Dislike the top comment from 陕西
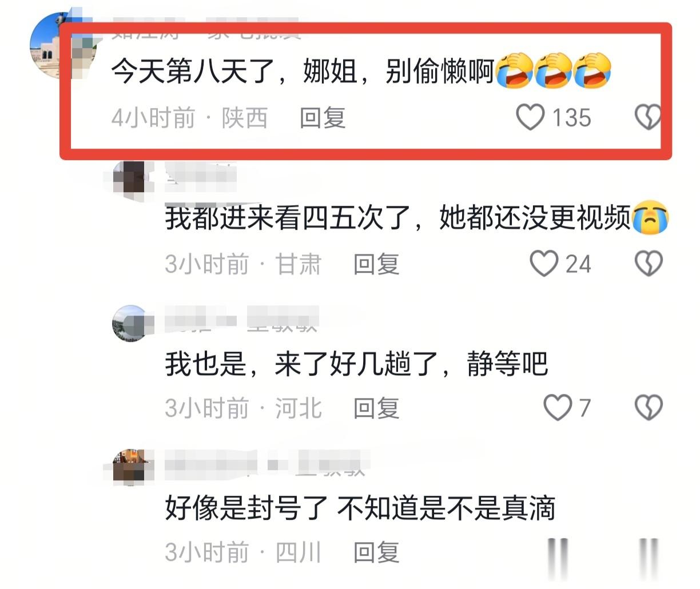The image size is (700, 589). point(647,117)
